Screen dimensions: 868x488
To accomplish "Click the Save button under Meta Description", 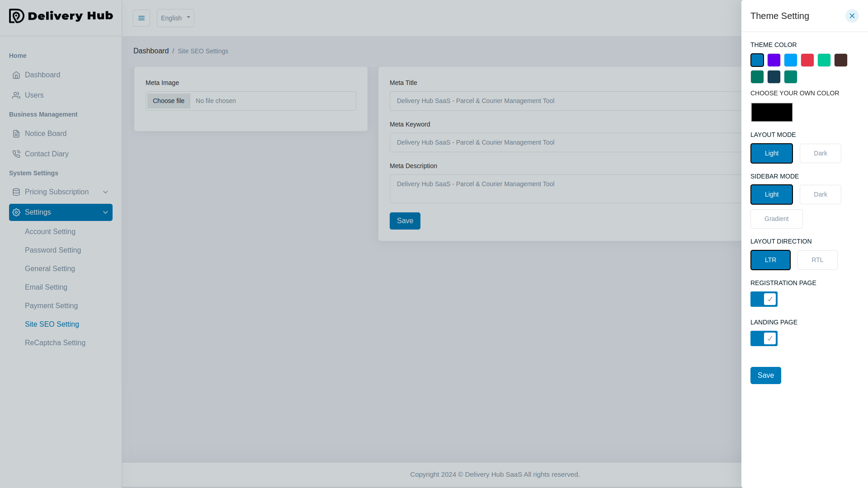I will pyautogui.click(x=405, y=221).
